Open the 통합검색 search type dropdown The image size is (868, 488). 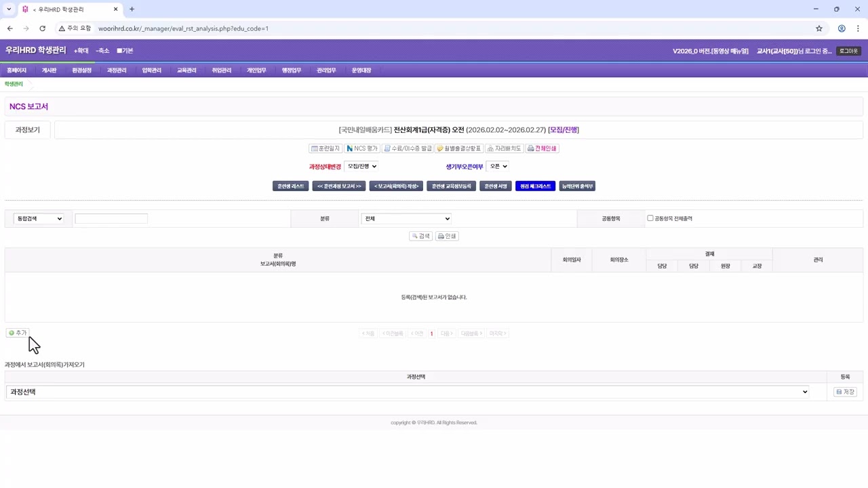tap(39, 218)
